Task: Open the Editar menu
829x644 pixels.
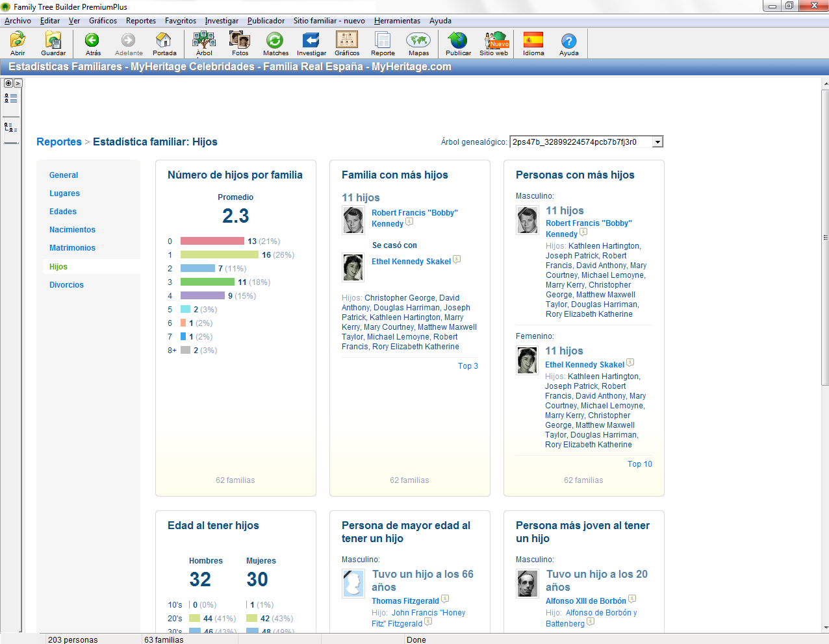Action: (50, 21)
